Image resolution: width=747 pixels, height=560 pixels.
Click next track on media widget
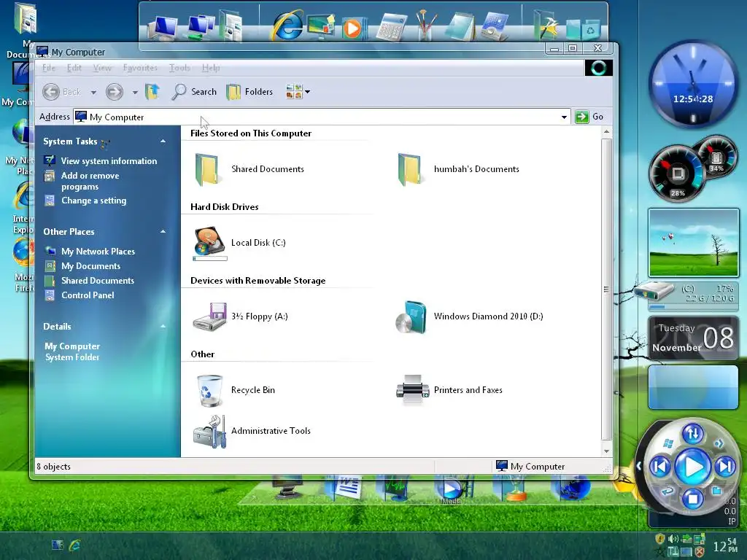coord(725,467)
